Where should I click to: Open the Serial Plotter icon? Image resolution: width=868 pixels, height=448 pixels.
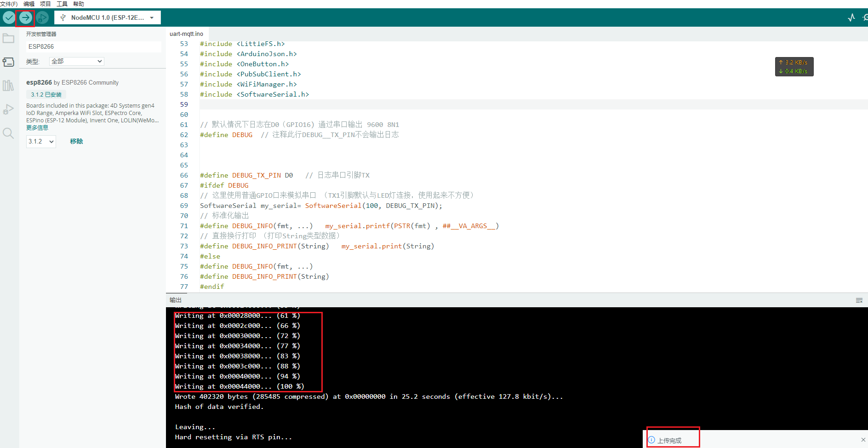click(851, 18)
